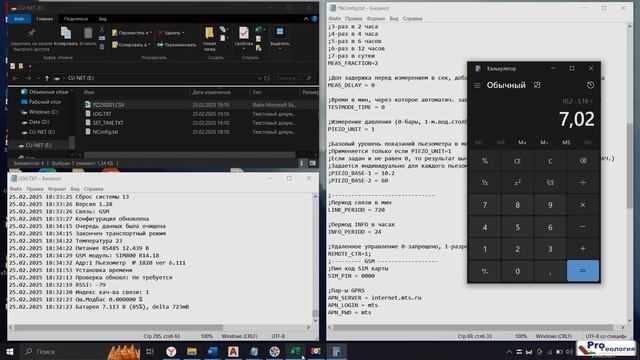This screenshot has width=640, height=360.
Task: Click the Explorer search field
Action: coord(294,78)
